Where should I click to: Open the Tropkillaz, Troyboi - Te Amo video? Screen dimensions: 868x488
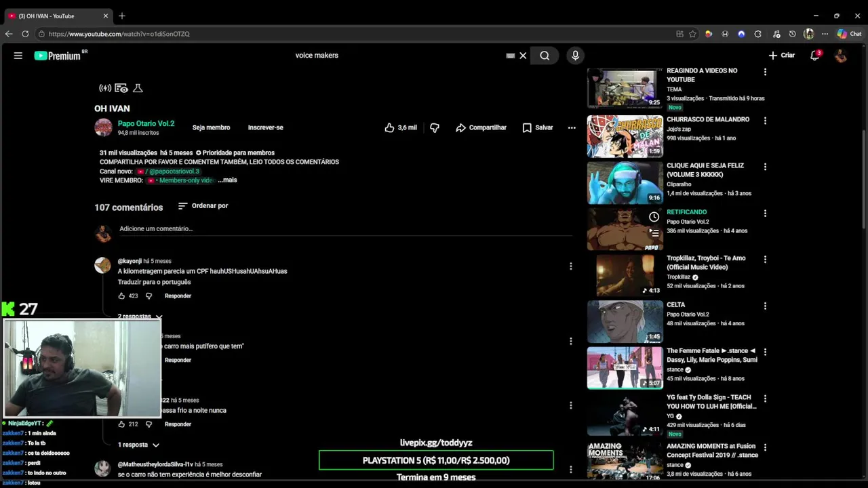[x=625, y=275]
